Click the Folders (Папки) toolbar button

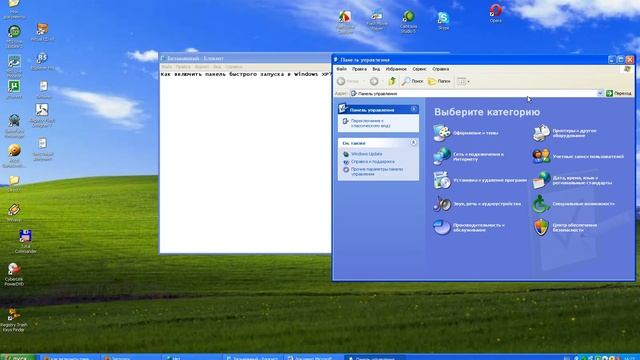click(x=439, y=81)
